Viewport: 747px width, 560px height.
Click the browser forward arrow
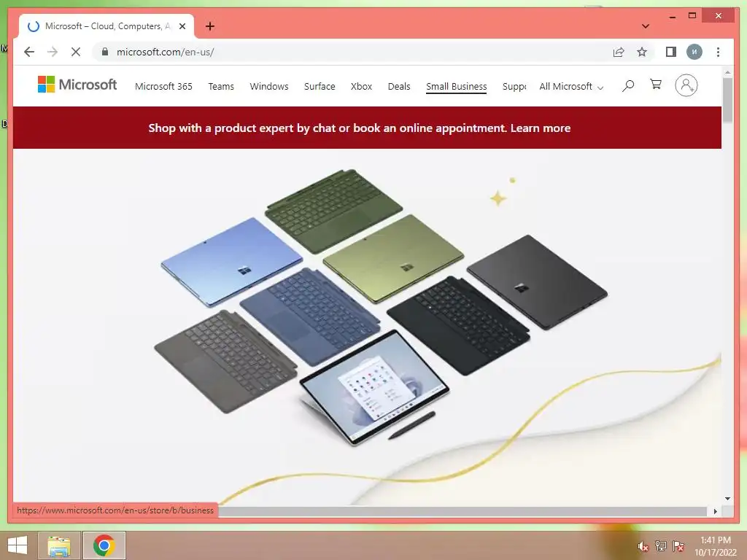point(53,52)
